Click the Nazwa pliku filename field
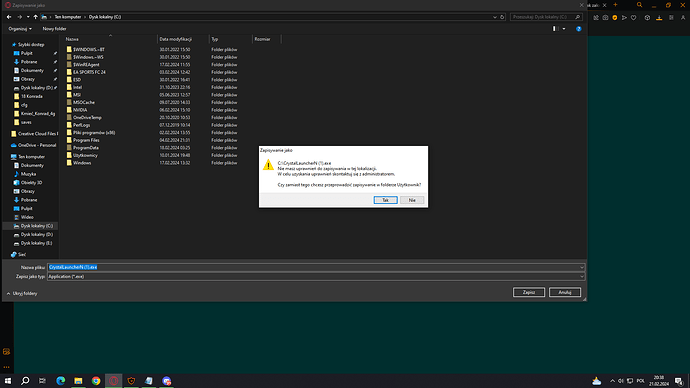Screen dimensions: 690x388 pyautogui.click(x=316, y=267)
